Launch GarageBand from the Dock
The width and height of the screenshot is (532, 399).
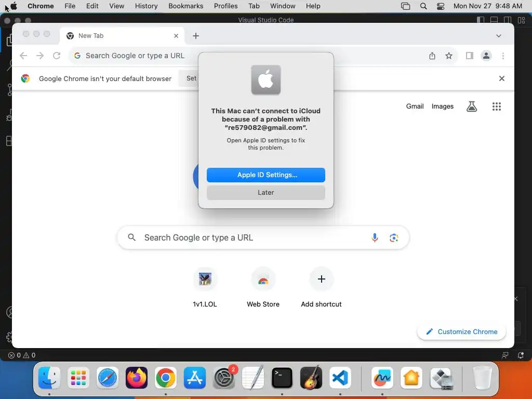pos(311,378)
